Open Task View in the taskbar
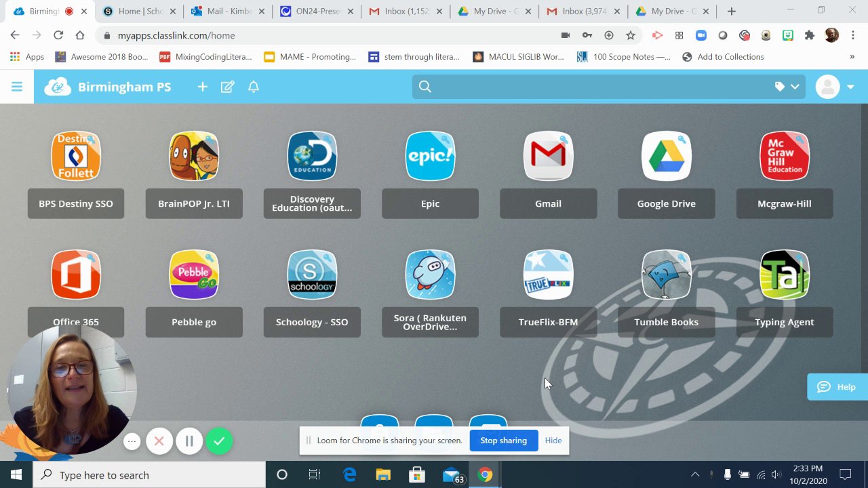Image resolution: width=868 pixels, height=488 pixels. 315,475
